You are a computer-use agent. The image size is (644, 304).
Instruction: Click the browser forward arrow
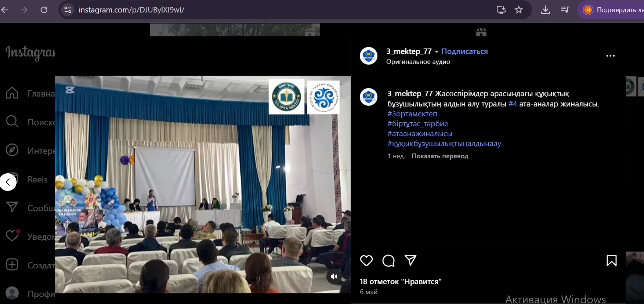[x=24, y=10]
